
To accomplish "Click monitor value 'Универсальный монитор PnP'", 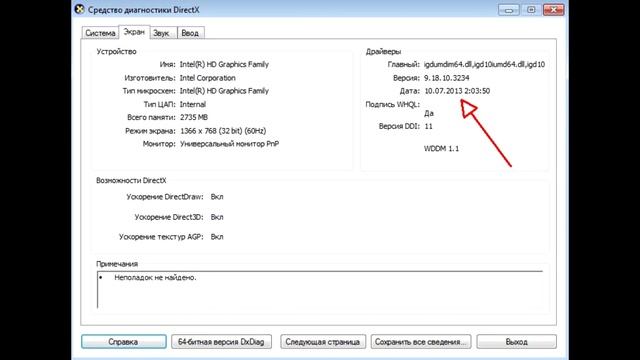I will click(229, 144).
